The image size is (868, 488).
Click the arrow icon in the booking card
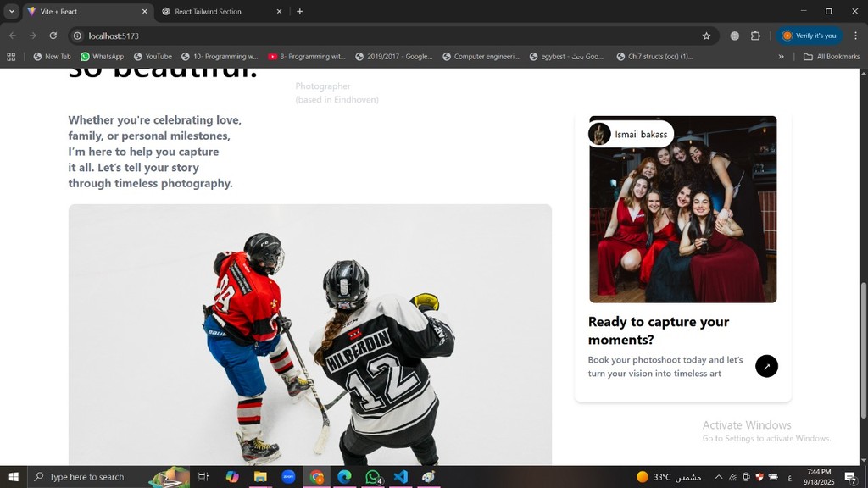[x=766, y=366]
